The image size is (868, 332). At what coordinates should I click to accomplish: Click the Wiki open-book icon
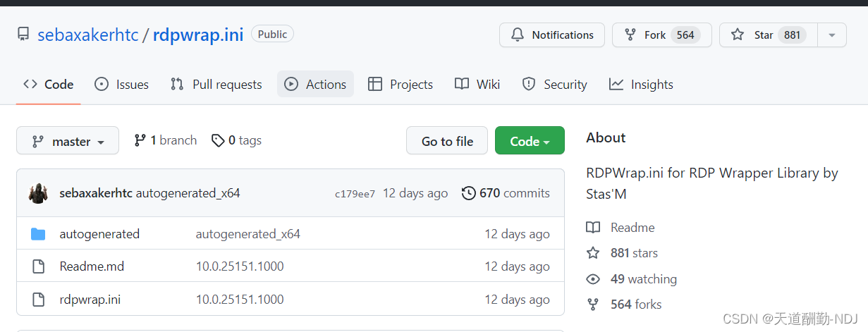coord(462,85)
